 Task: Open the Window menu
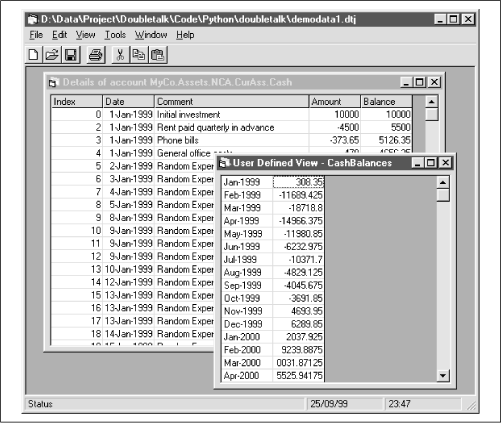click(x=151, y=35)
